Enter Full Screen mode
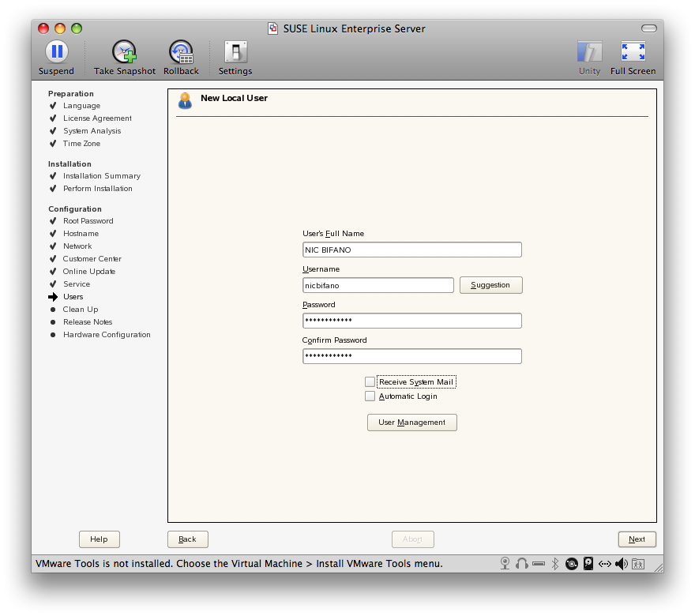This screenshot has height=616, width=695. pyautogui.click(x=633, y=53)
